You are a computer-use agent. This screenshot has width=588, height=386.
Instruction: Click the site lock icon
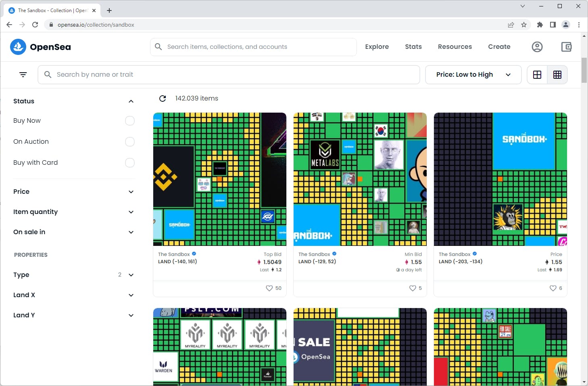(x=51, y=25)
